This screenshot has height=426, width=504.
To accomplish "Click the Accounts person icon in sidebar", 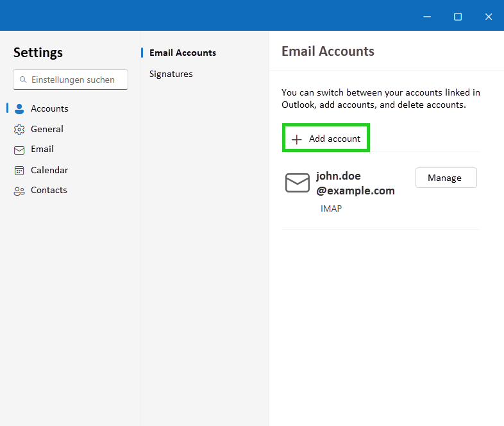I will pyautogui.click(x=19, y=109).
